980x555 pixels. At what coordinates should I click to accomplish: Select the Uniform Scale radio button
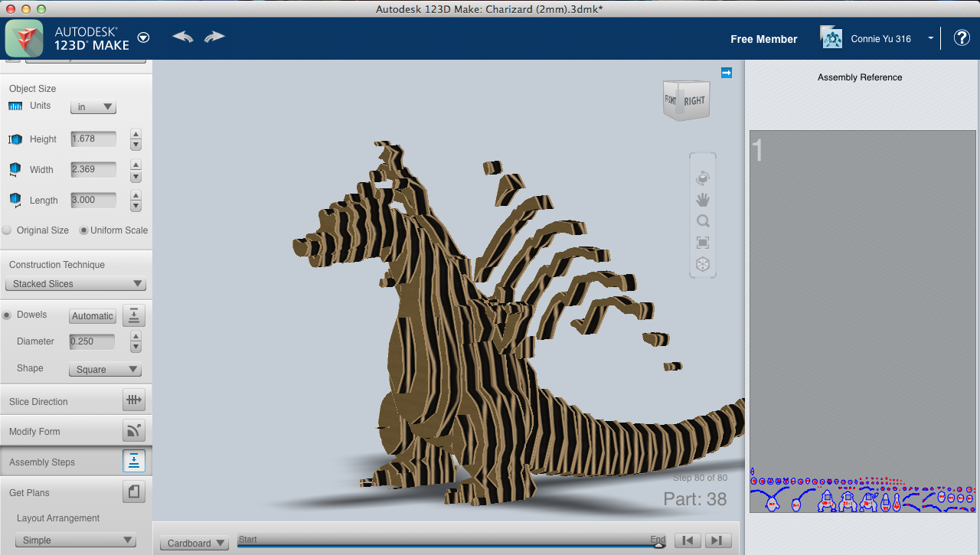click(x=83, y=230)
